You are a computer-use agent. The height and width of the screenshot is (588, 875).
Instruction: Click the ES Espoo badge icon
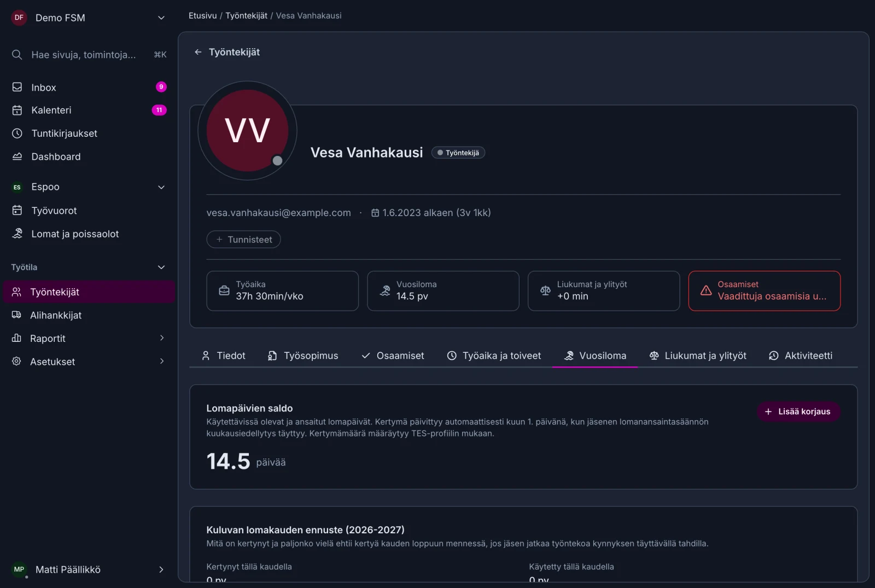(17, 187)
